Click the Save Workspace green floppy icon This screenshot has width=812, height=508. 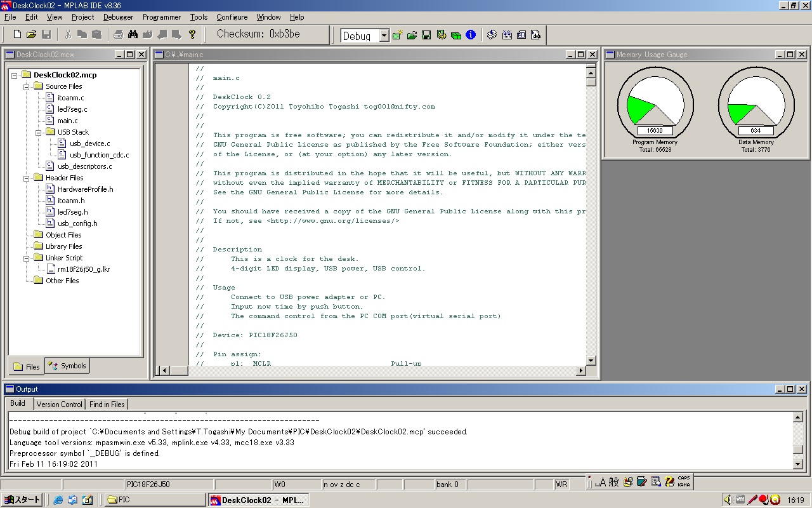tap(426, 35)
